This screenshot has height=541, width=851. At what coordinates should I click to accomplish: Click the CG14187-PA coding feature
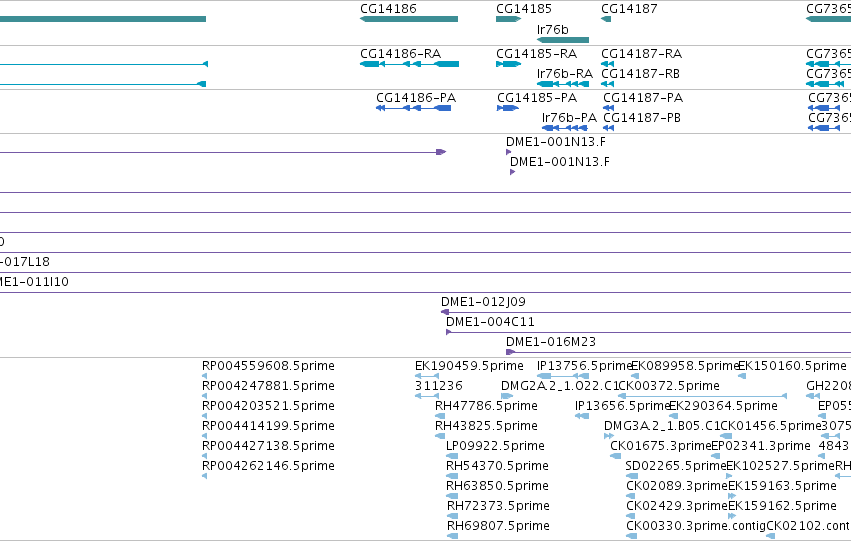(x=643, y=98)
